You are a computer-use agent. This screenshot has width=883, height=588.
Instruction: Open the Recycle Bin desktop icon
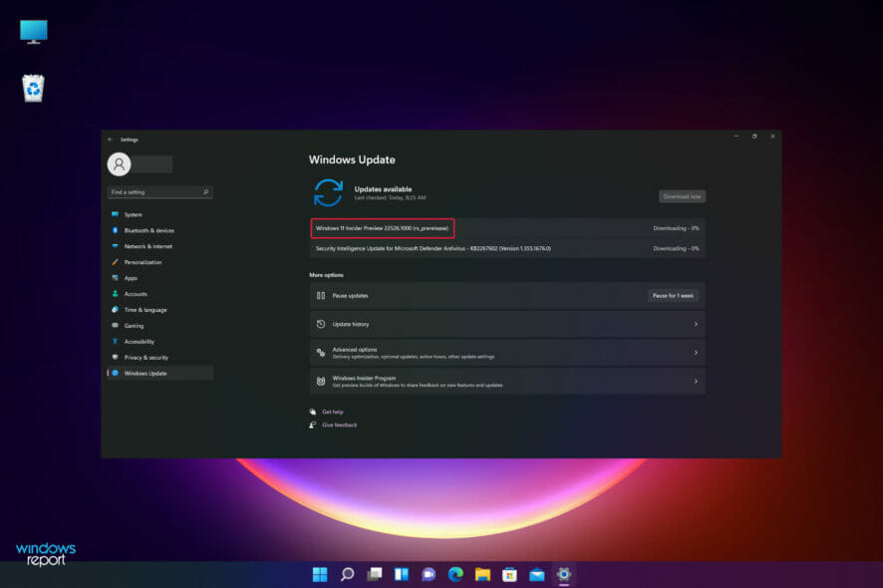point(33,88)
